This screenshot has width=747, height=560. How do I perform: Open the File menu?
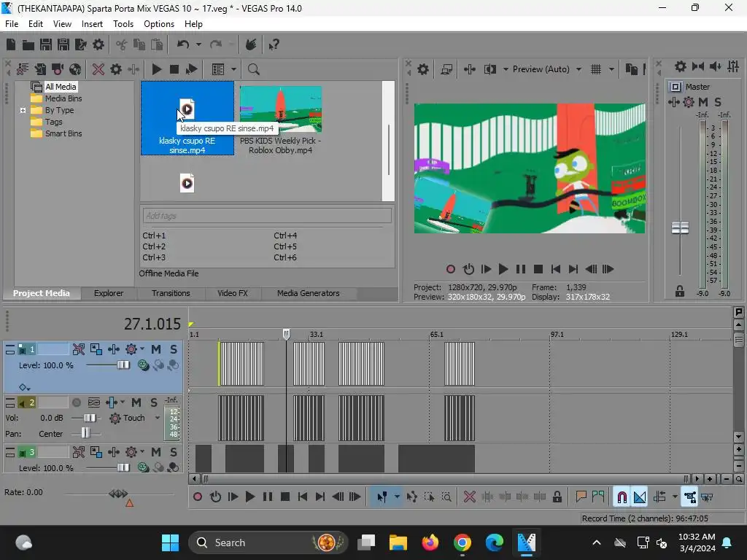click(12, 24)
